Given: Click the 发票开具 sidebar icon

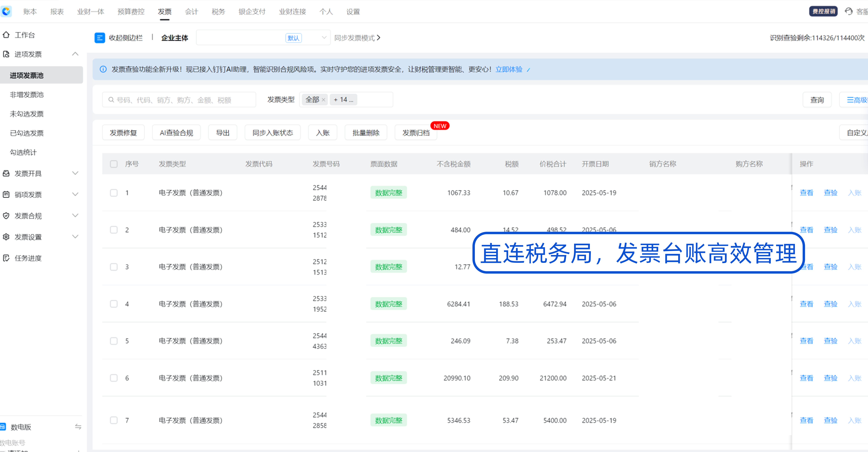Looking at the screenshot, I should [x=6, y=173].
